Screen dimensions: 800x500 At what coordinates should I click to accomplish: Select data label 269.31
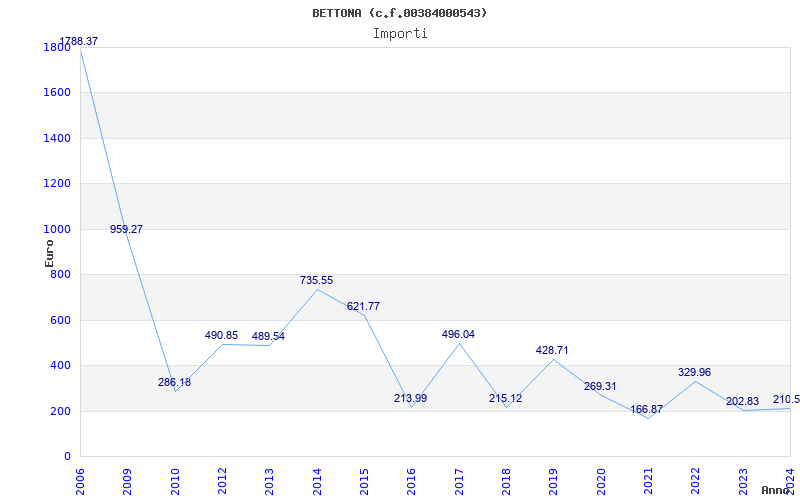pos(600,386)
